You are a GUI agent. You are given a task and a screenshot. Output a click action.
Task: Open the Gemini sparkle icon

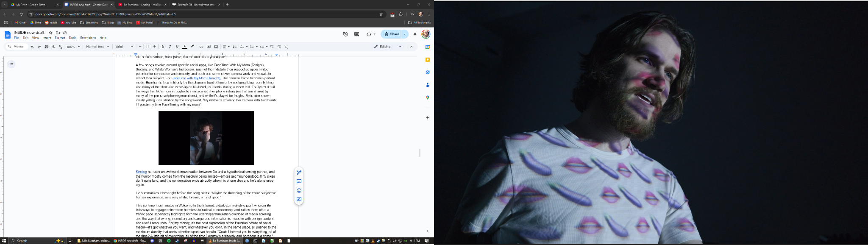click(x=415, y=34)
